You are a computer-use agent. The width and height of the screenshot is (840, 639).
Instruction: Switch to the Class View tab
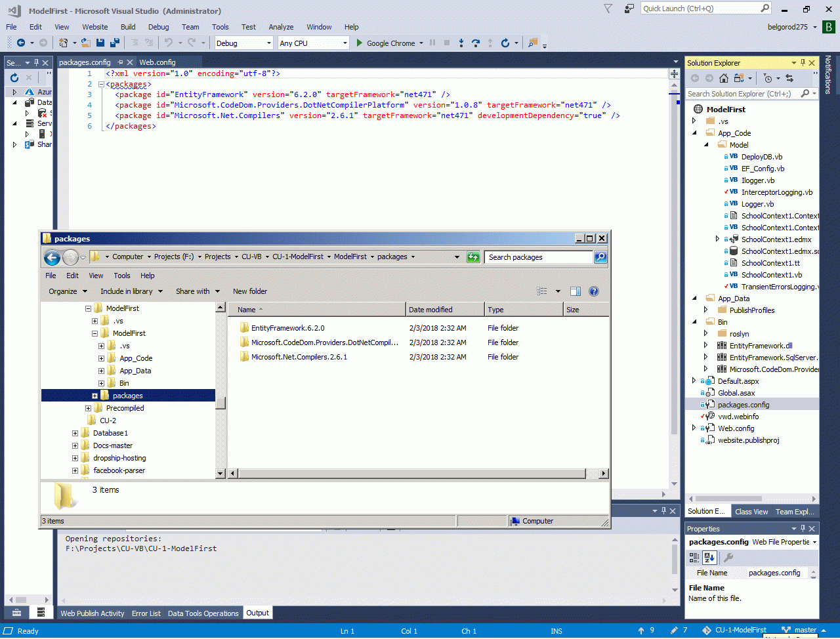[x=751, y=512]
